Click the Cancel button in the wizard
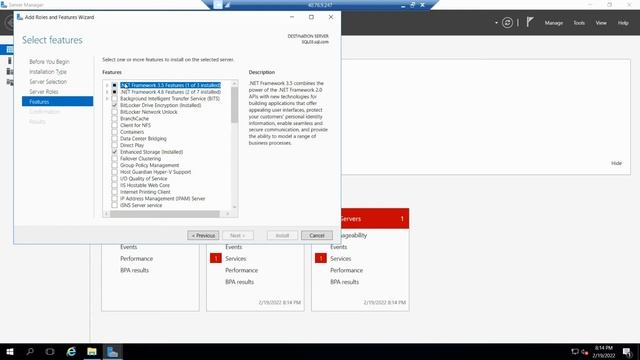This screenshot has height=360, width=640. point(317,236)
